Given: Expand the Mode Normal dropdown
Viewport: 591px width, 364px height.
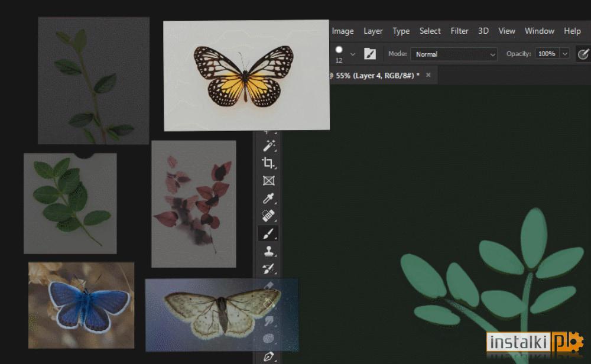Looking at the screenshot, I should [x=454, y=54].
